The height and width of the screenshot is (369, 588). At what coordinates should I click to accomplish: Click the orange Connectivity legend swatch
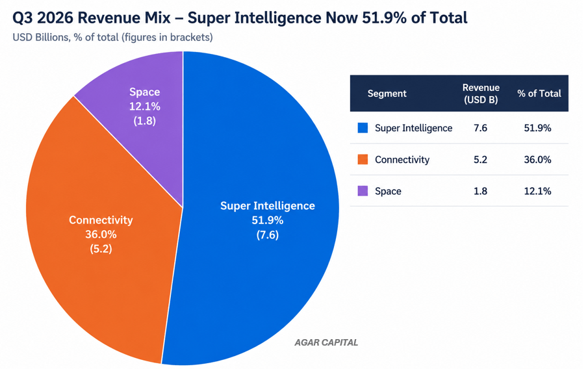click(x=363, y=159)
